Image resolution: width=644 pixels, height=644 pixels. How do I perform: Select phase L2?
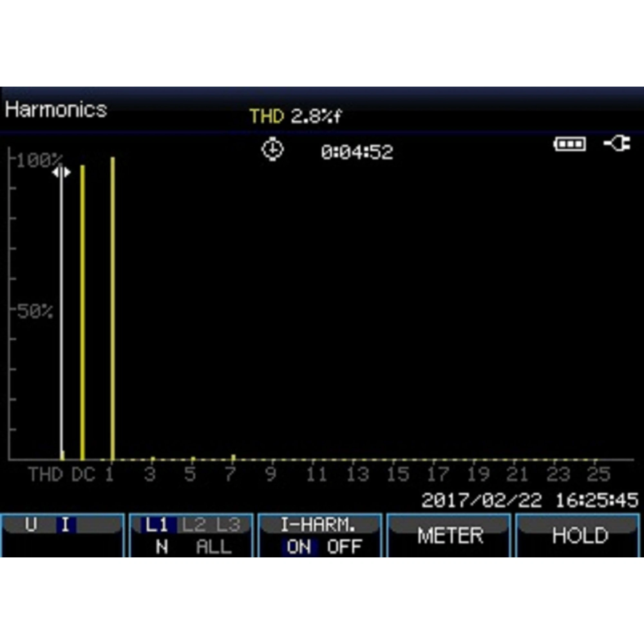[x=193, y=525]
